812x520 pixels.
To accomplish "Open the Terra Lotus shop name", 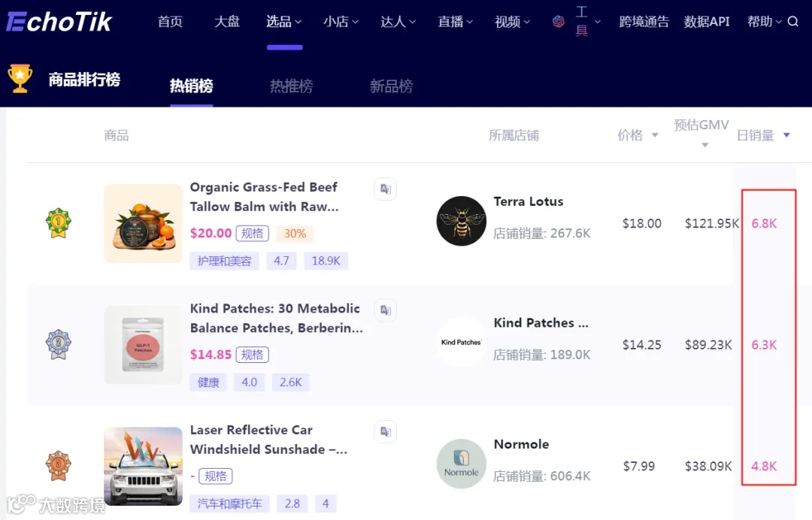I will pos(529,201).
